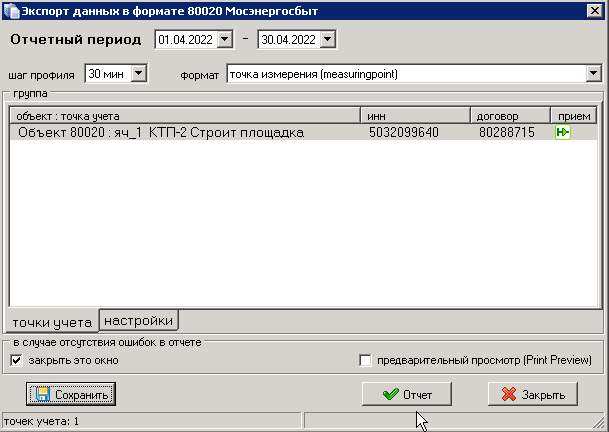Click the 'Закрыть' button
Screen dimensions: 609x432
click(x=533, y=394)
